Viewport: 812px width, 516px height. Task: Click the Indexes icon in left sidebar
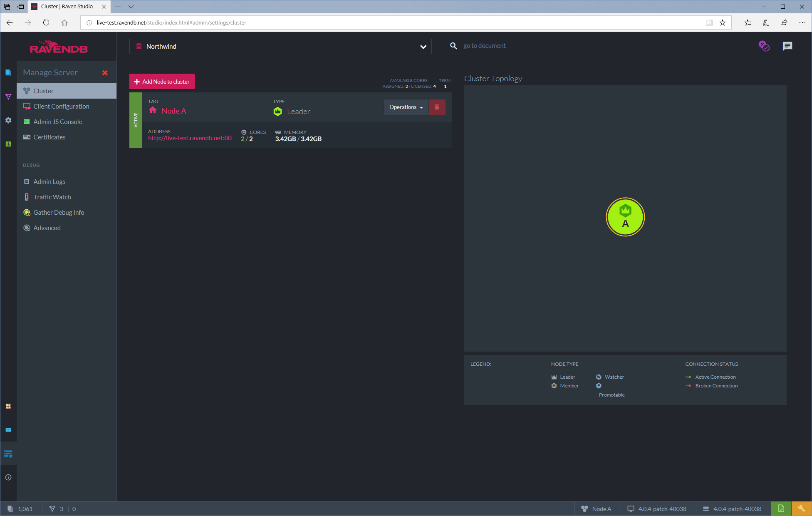click(x=8, y=97)
